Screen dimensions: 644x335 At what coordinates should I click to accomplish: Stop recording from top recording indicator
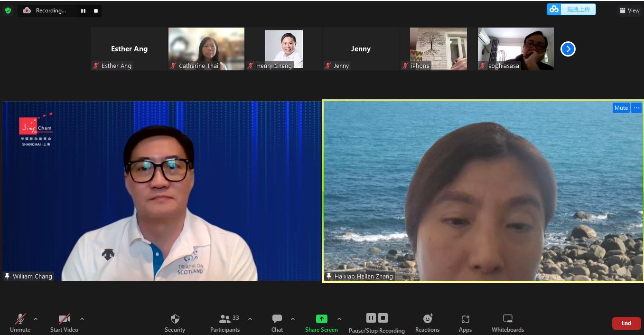(96, 10)
